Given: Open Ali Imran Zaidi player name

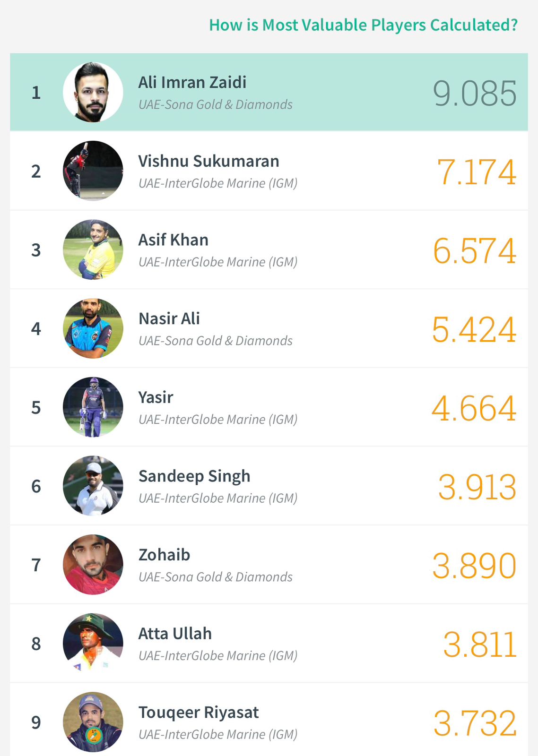Looking at the screenshot, I should 192,82.
